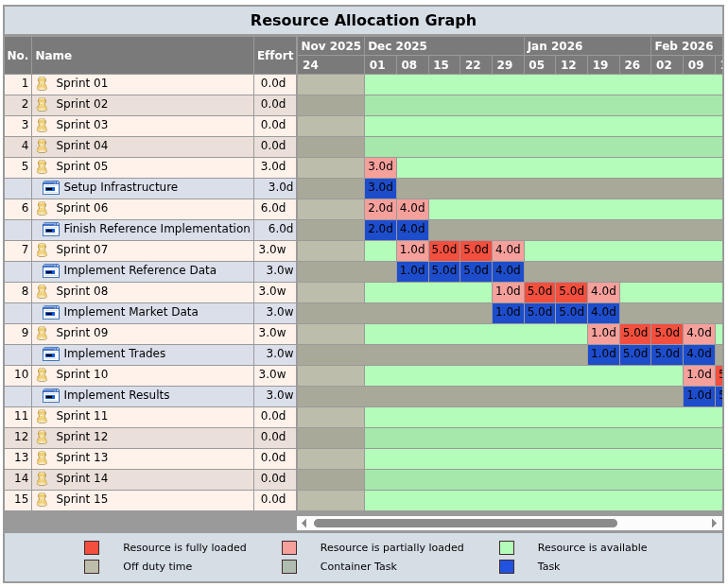Click the 'Jan 2026' month header
The height and width of the screenshot is (587, 728).
pyautogui.click(x=588, y=46)
